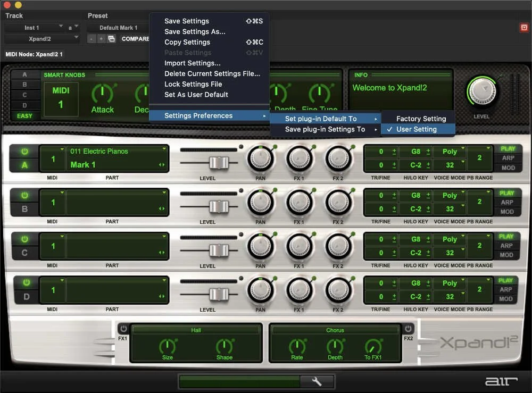Click the COMPARE button
The image size is (532, 393).
(135, 39)
